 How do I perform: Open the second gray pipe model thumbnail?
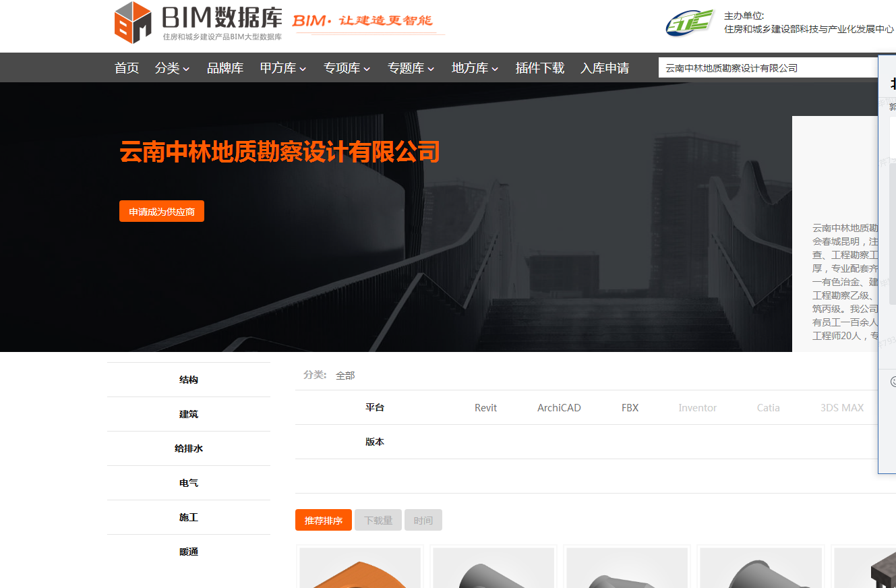[x=494, y=568]
